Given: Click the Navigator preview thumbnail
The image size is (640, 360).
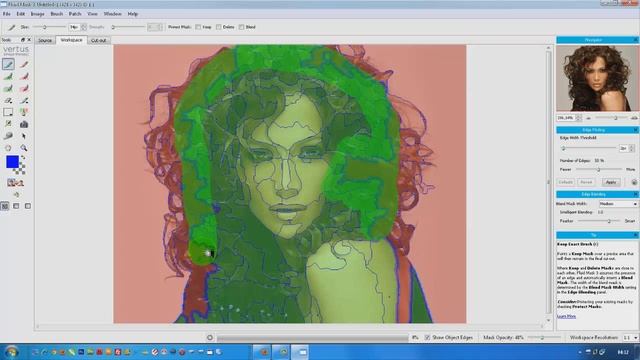Looking at the screenshot, I should pos(597,78).
